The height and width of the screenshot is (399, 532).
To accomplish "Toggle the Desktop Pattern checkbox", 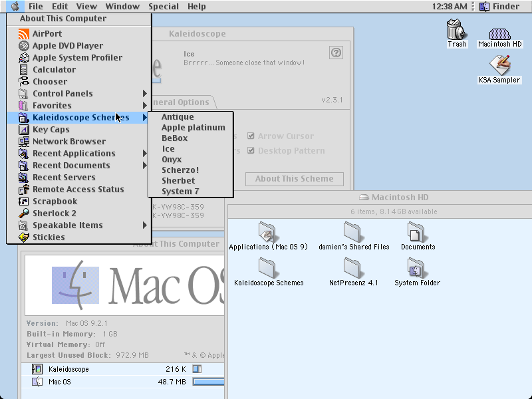I will [x=251, y=151].
